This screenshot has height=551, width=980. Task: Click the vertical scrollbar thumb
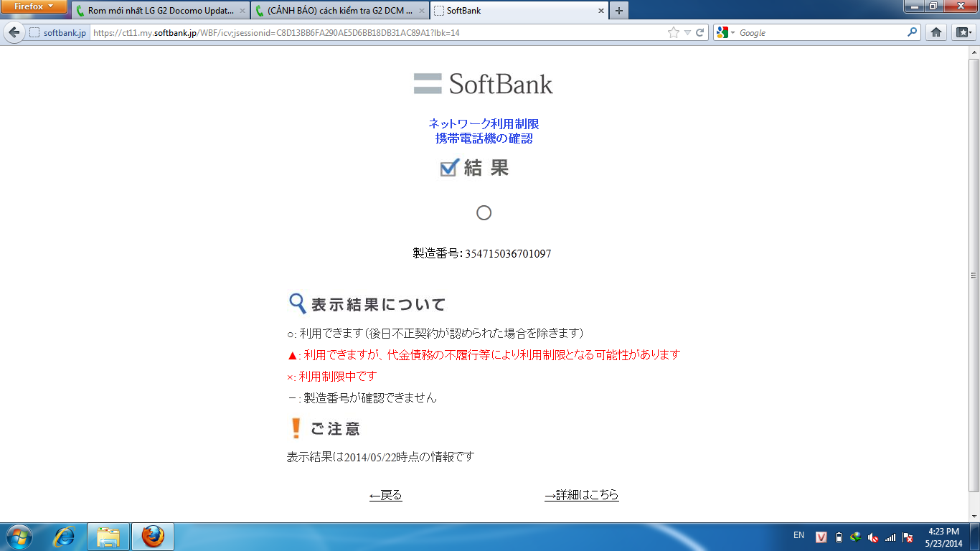point(974,275)
